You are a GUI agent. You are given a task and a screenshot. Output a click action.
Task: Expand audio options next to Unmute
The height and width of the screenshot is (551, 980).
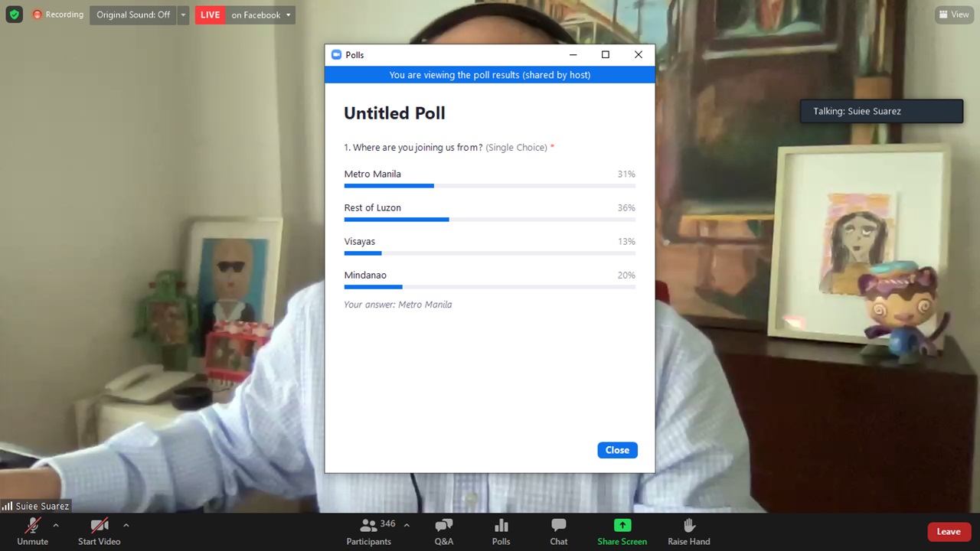tap(55, 525)
